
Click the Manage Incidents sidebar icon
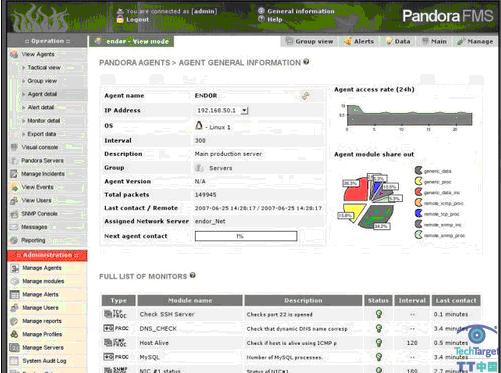point(14,174)
